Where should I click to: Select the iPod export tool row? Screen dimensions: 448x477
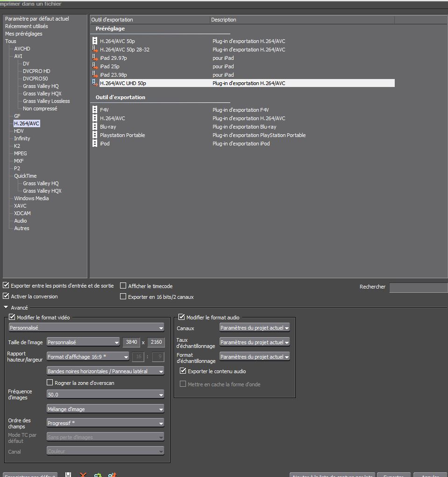tap(243, 143)
